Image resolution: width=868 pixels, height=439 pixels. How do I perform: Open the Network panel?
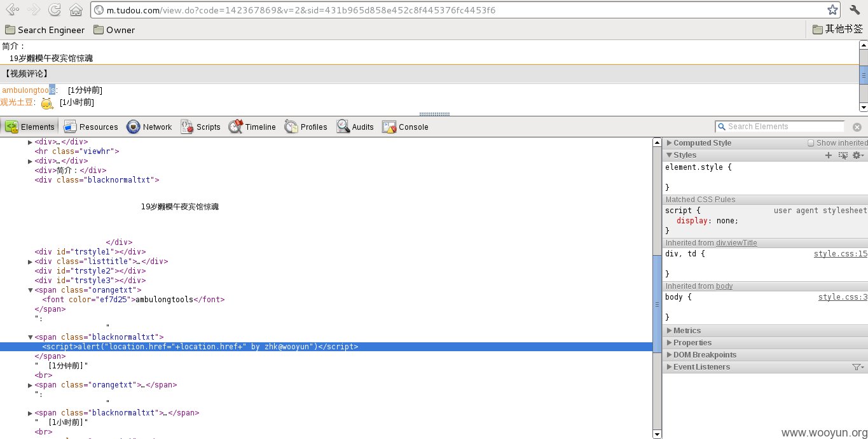point(149,127)
